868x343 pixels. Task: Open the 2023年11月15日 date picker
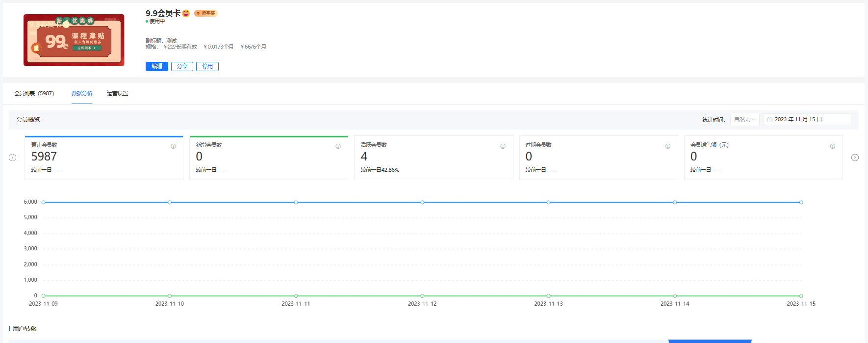tap(807, 119)
